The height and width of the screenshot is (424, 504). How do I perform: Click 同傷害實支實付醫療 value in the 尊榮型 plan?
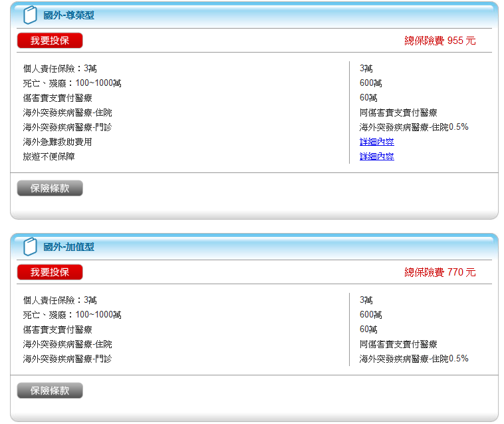click(398, 112)
